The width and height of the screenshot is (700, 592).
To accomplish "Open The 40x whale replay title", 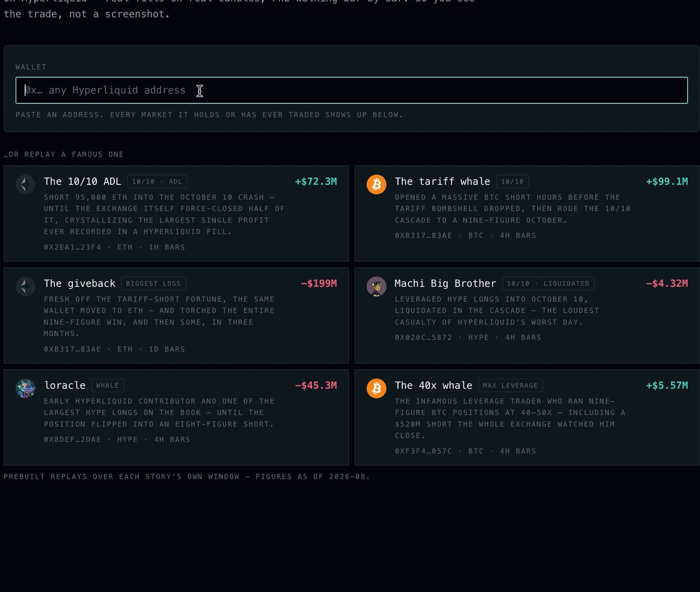I will (433, 385).
